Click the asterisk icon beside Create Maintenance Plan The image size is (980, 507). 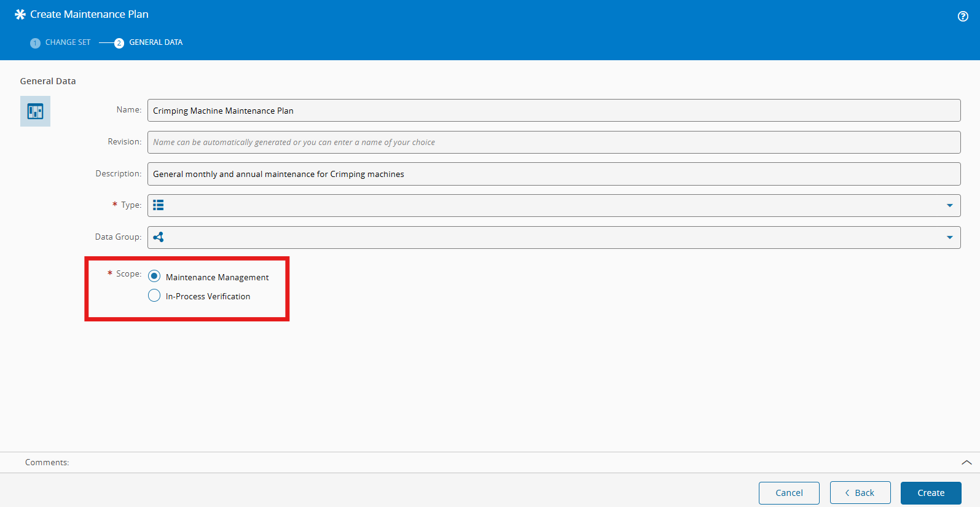(20, 14)
